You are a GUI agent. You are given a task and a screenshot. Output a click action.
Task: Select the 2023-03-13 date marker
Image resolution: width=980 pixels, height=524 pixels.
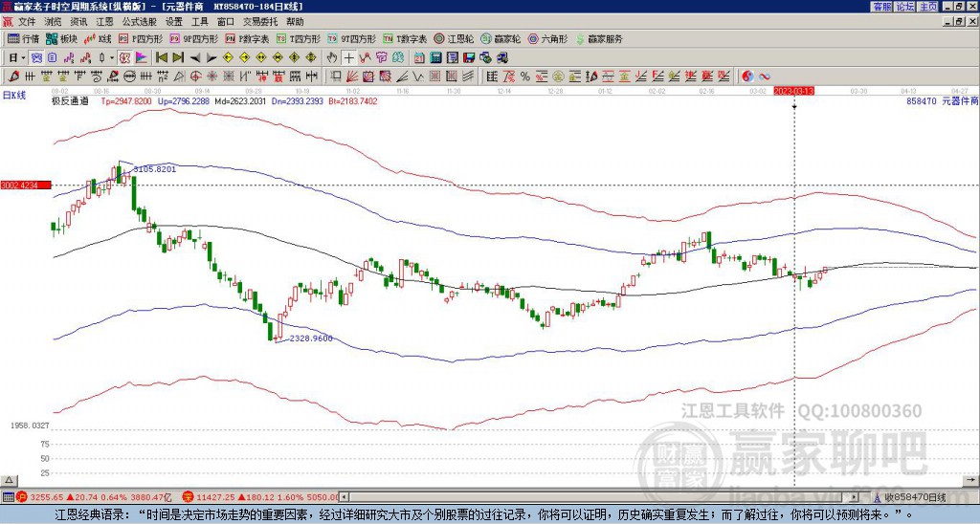point(793,91)
